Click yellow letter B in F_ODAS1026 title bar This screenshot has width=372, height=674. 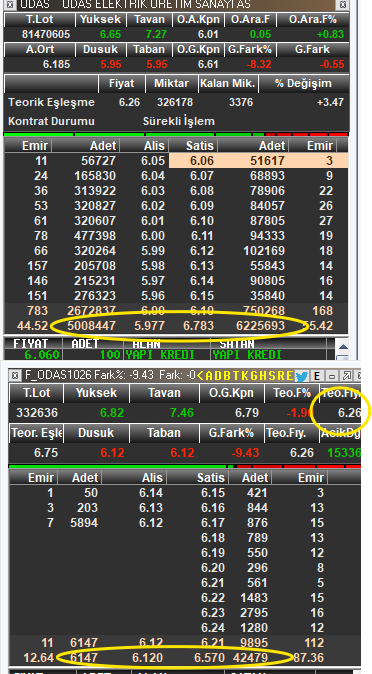[227, 376]
